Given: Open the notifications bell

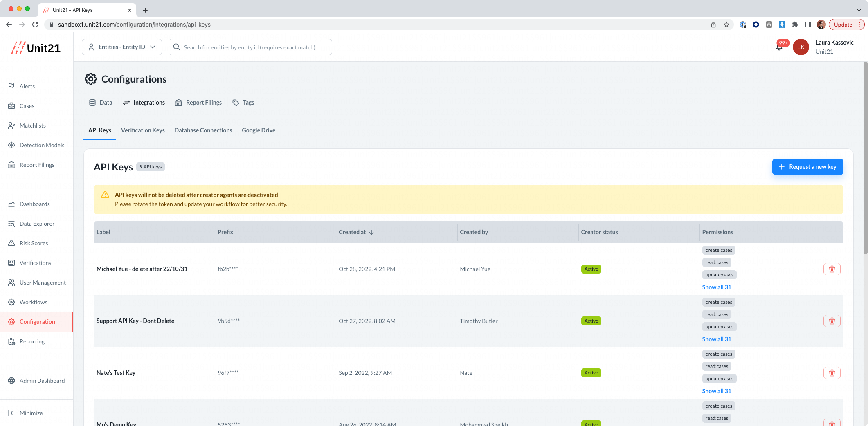Looking at the screenshot, I should point(779,47).
